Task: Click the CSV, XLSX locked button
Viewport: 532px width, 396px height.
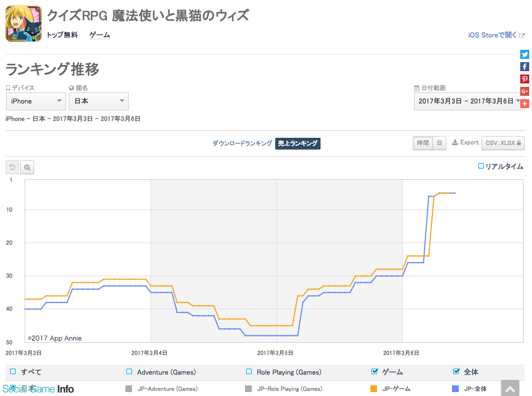Action: (503, 143)
